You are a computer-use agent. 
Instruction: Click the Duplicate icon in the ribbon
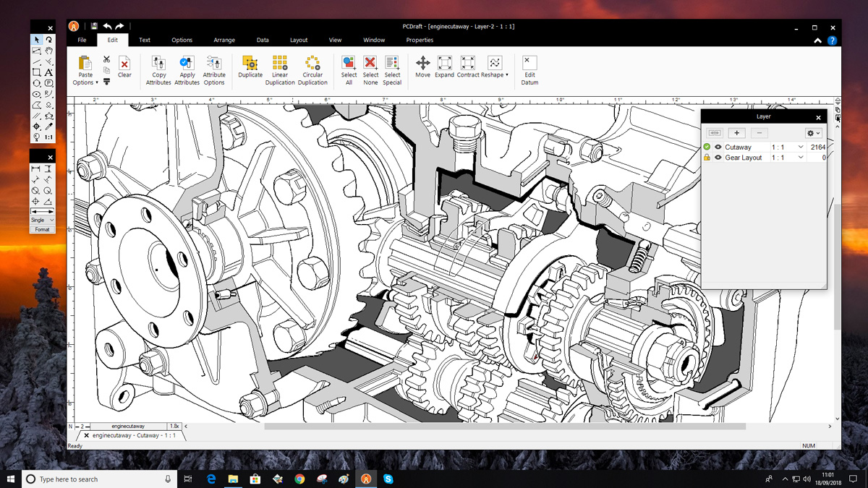pos(250,64)
